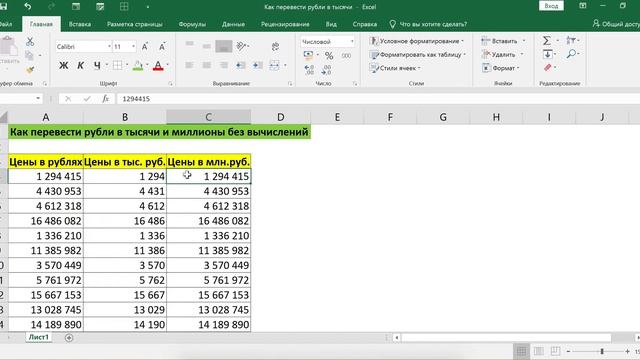640x360 pixels.
Task: Open the Вставка ribbon tab
Action: pos(80,24)
